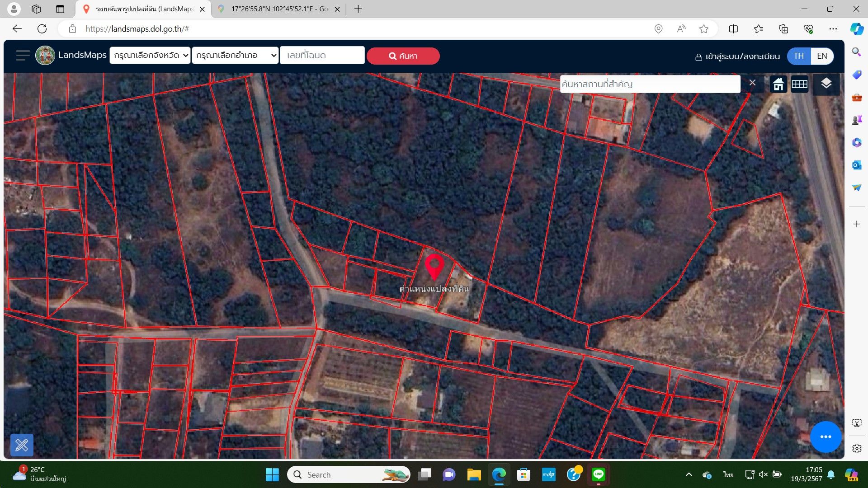The width and height of the screenshot is (868, 488).
Task: Open the blue three-dot chat button
Action: point(826,437)
